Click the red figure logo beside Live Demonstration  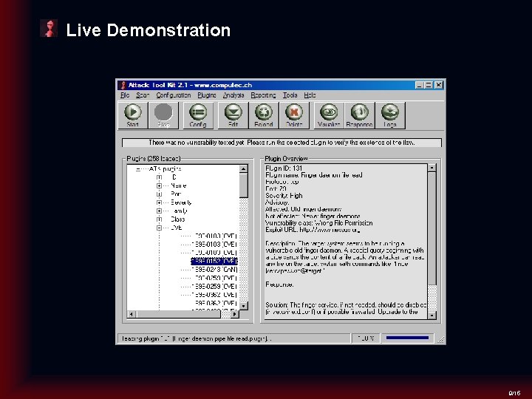[x=49, y=29]
